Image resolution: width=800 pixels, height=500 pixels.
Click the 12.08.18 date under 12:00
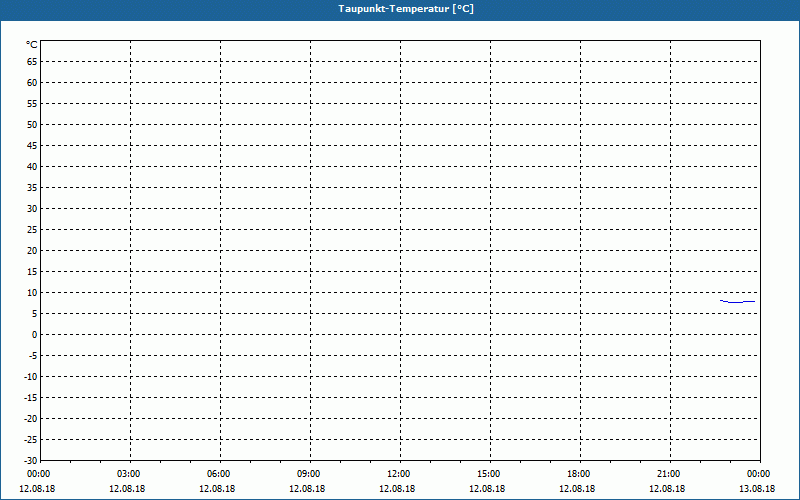point(397,489)
